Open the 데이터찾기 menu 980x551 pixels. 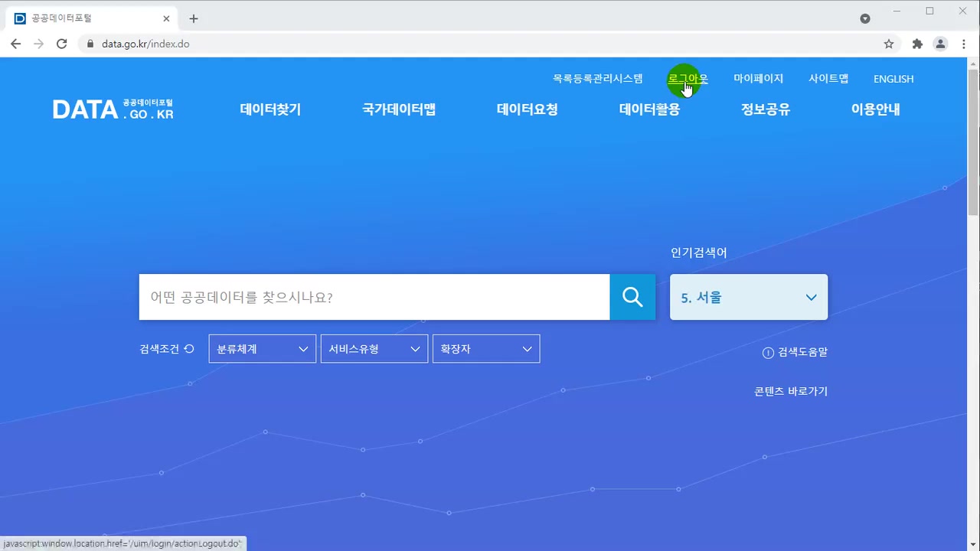click(269, 109)
